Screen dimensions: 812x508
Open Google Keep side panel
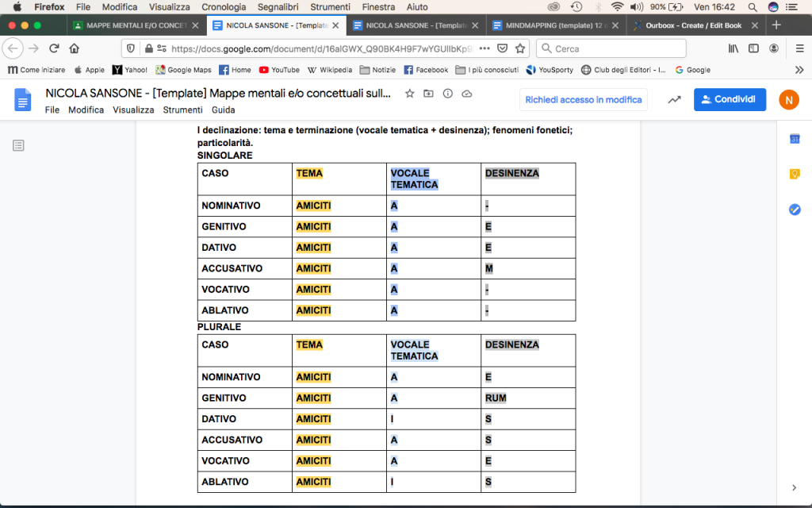(x=795, y=175)
